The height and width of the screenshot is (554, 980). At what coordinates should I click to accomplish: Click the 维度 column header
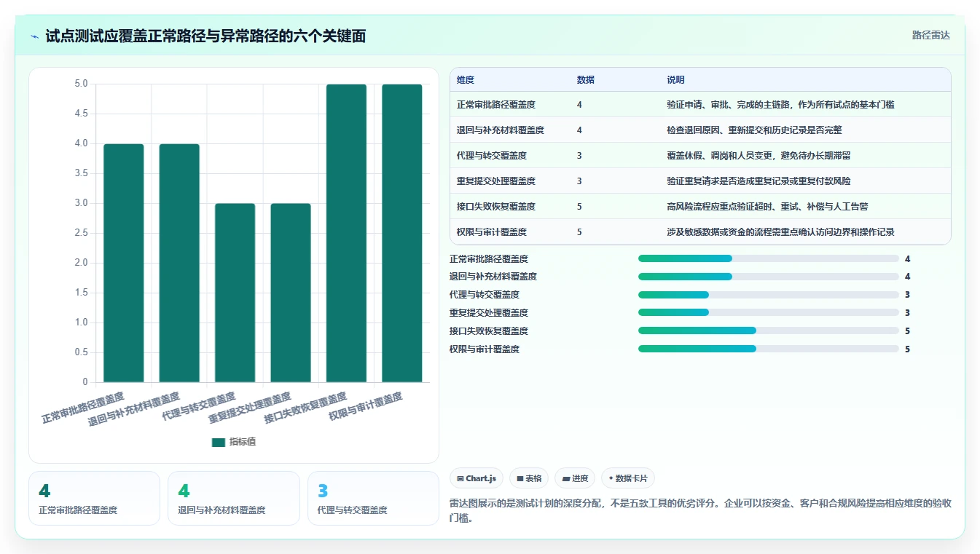tap(466, 79)
